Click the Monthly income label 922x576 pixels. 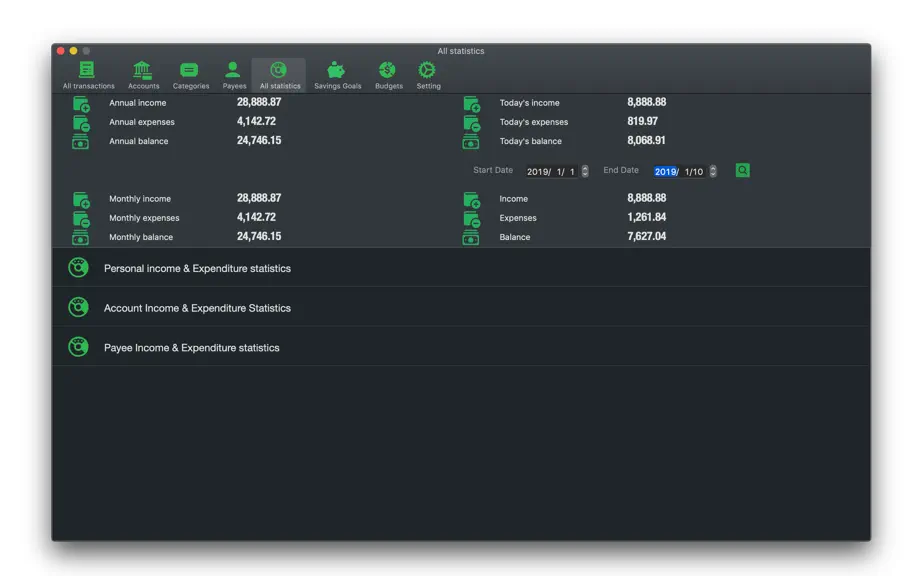(x=140, y=199)
